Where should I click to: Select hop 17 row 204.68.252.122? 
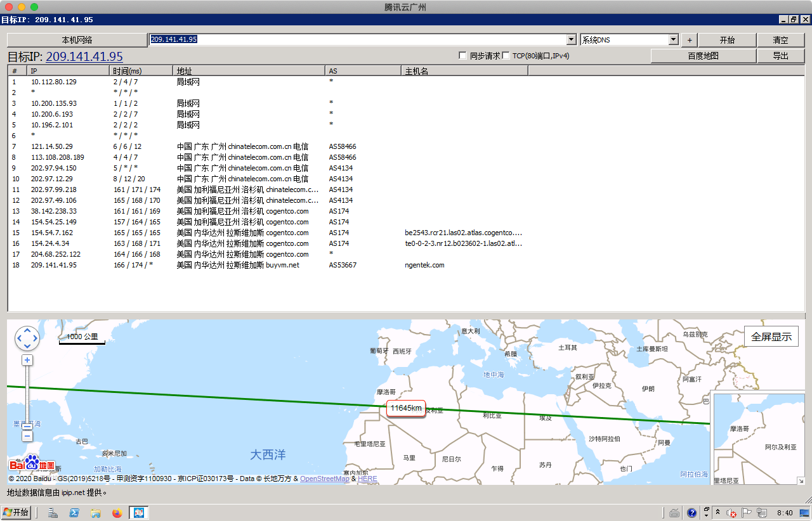[x=406, y=254]
